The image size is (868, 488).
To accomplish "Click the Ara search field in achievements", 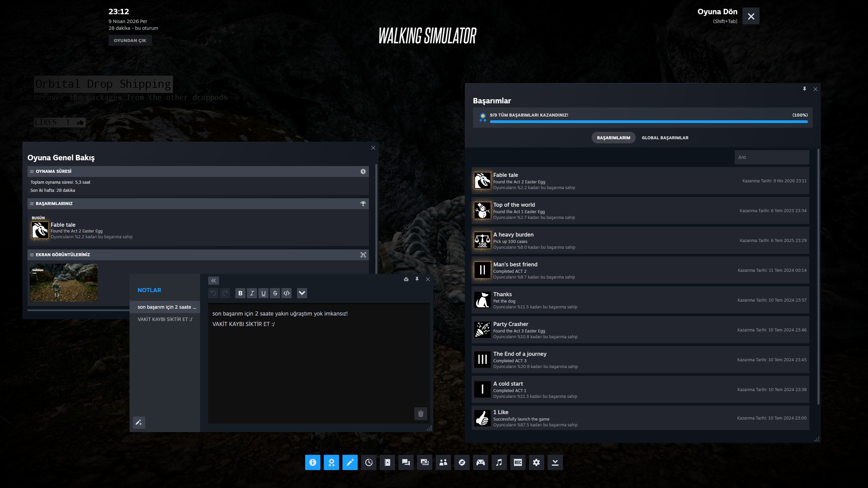I will tap(771, 157).
